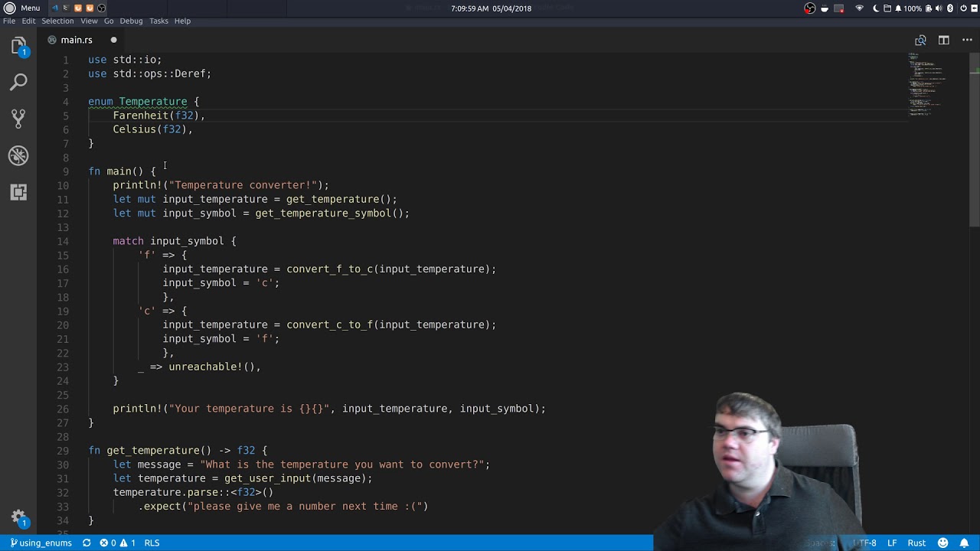Screen dimensions: 980x551
Task: Open the Tasks menu
Action: click(158, 21)
